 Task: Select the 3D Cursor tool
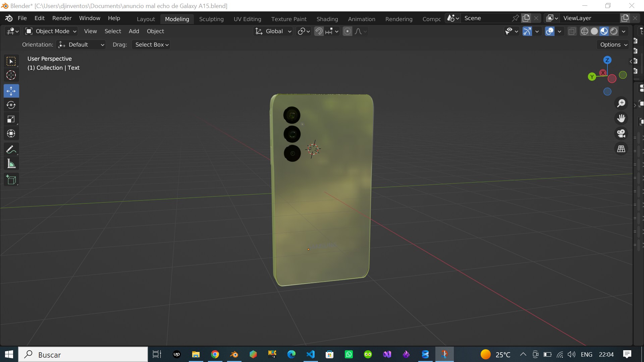pyautogui.click(x=11, y=75)
